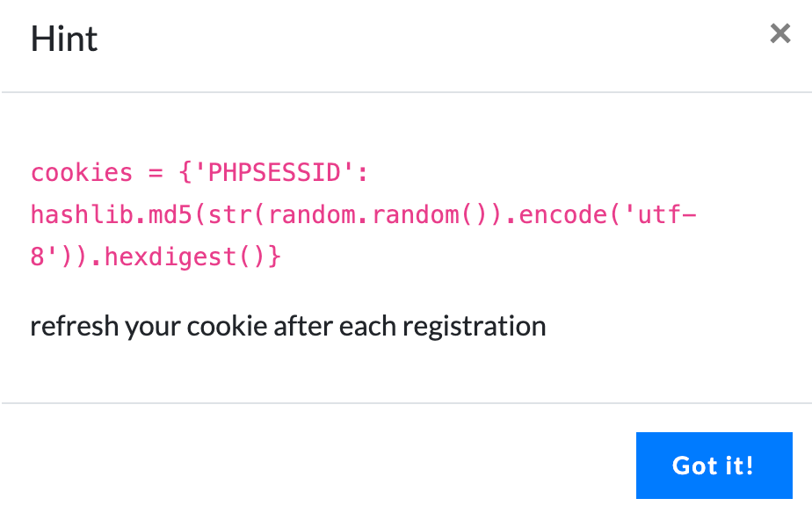Click the .encode('utf- portion of code
Image resolution: width=812 pixels, height=513 pixels.
607,214
